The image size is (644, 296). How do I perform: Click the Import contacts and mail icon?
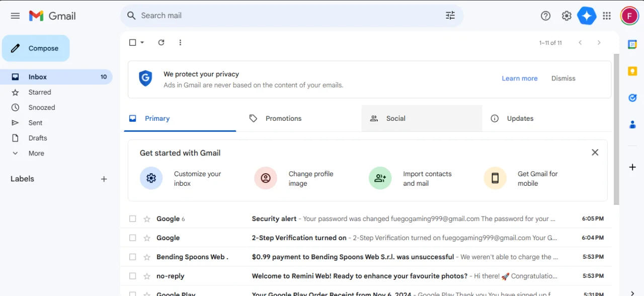tap(380, 178)
